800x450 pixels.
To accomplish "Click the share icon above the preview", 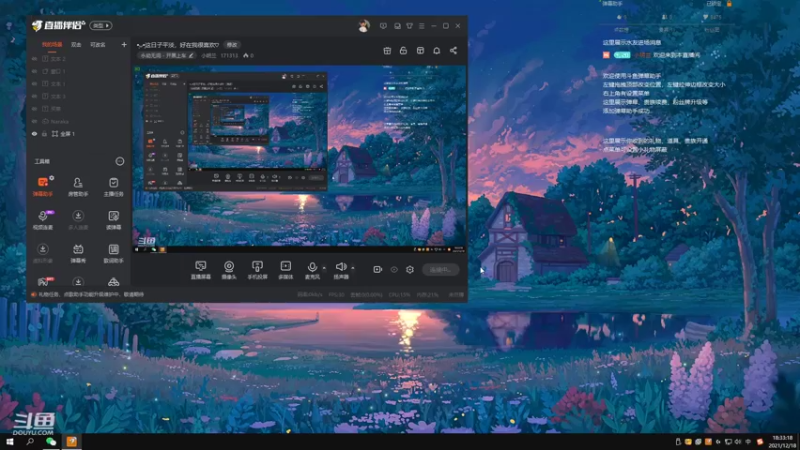I will [453, 51].
